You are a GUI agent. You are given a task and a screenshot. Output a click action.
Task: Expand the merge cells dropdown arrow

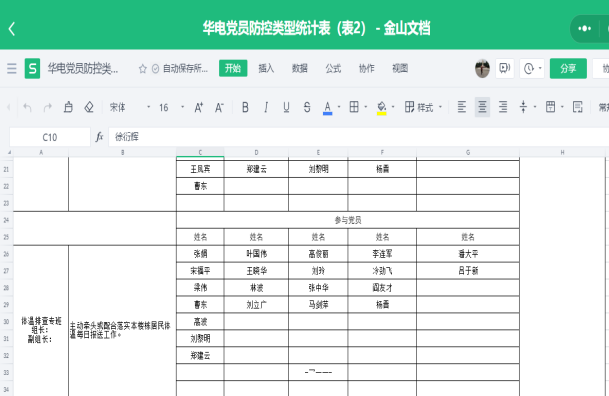pos(562,107)
